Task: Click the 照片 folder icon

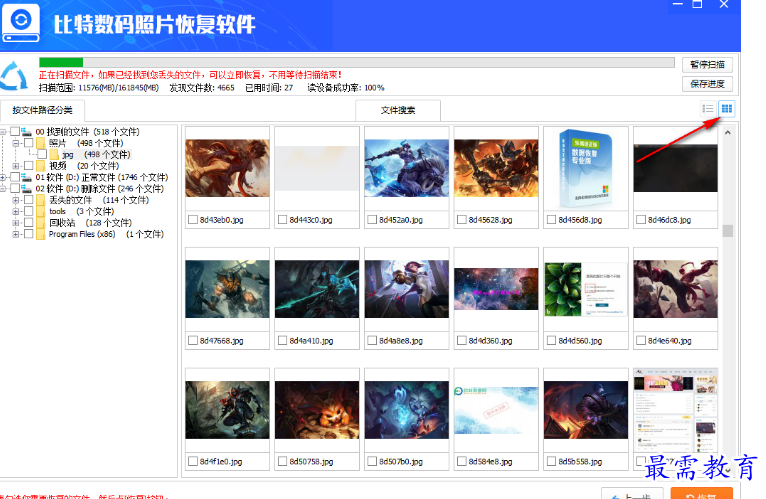Action: coord(41,143)
